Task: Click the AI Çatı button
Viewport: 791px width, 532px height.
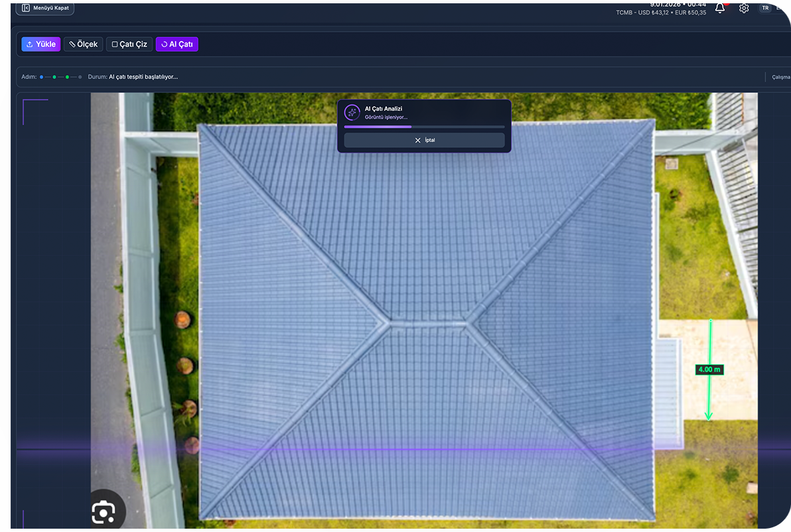Action: [x=177, y=44]
